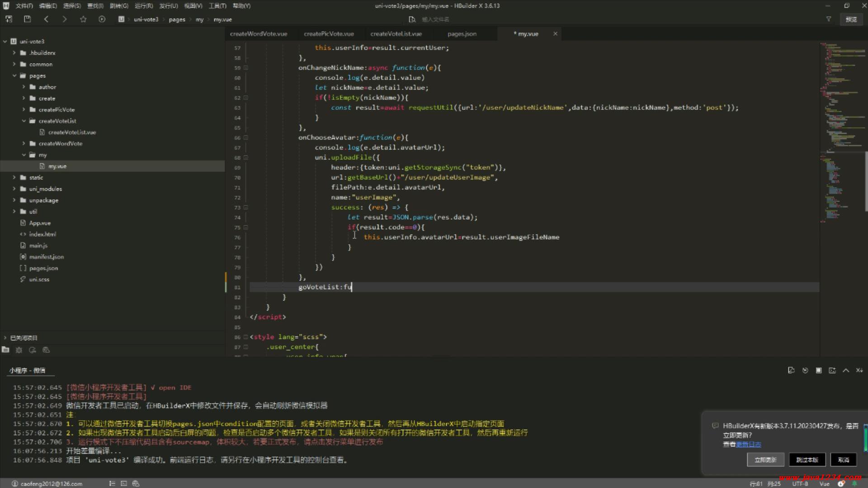Click the first console toolbar device icon
The width and height of the screenshot is (868, 488).
click(x=791, y=371)
